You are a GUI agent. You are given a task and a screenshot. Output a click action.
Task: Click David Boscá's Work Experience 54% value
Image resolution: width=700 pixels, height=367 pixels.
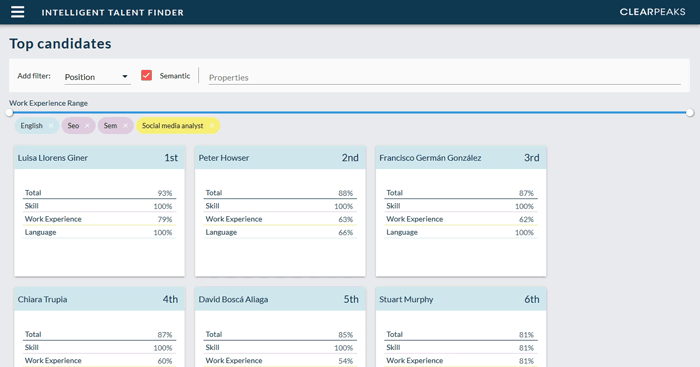pos(346,361)
